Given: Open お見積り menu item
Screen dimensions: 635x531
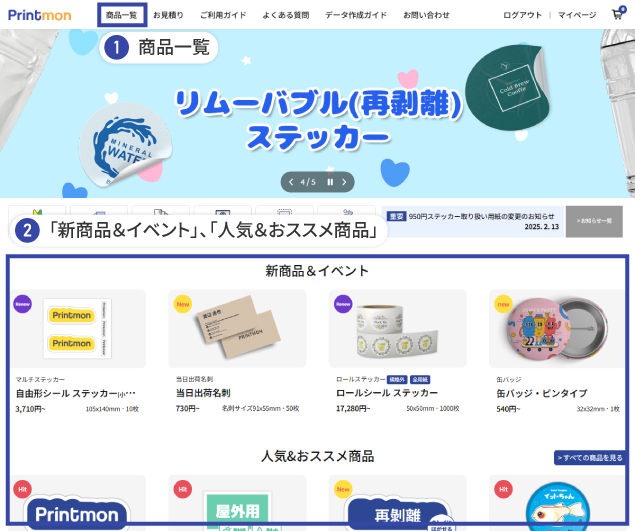Looking at the screenshot, I should (x=168, y=15).
